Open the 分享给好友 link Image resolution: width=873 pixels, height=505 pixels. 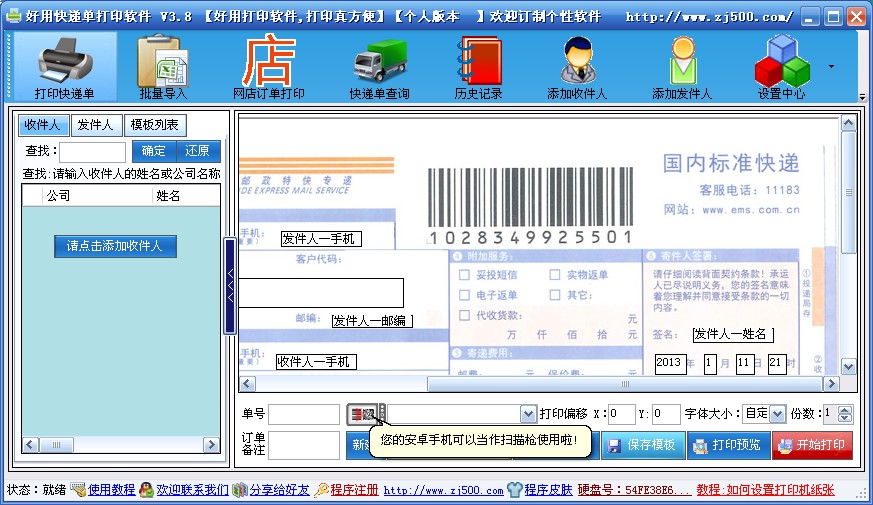click(279, 490)
